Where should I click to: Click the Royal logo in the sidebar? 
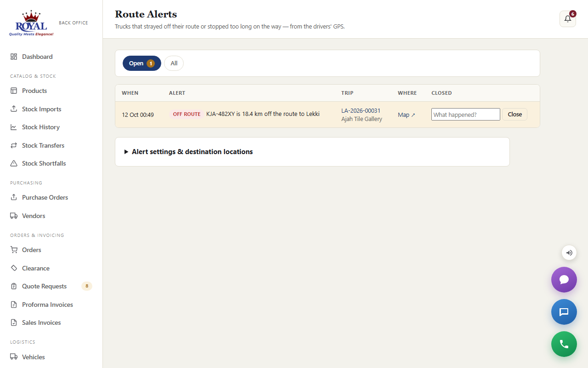[x=31, y=23]
